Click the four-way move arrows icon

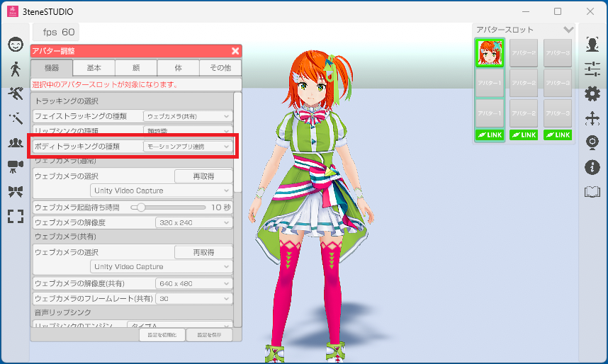[592, 118]
